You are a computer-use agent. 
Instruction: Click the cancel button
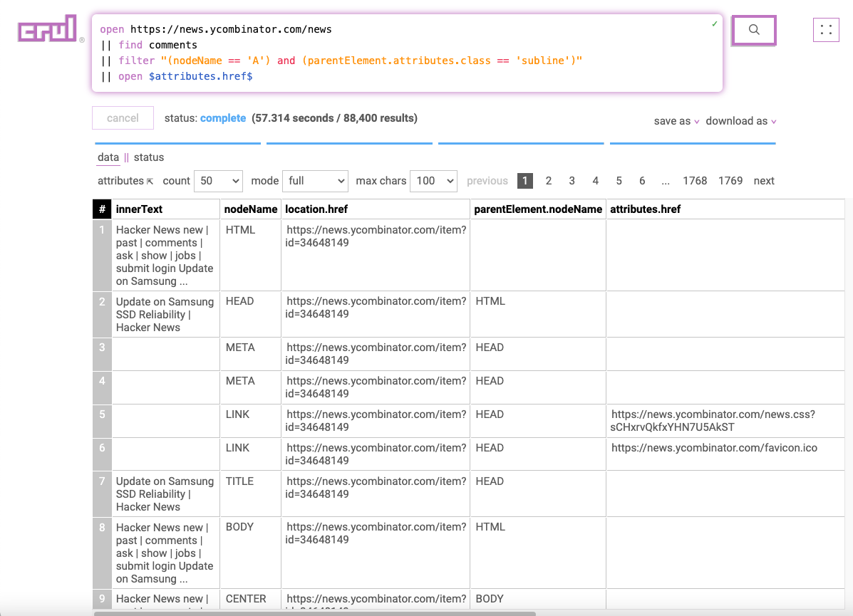pyautogui.click(x=123, y=118)
